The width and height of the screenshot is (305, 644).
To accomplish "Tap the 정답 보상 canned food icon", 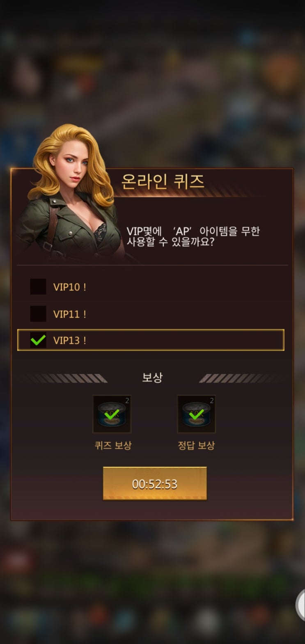I will pyautogui.click(x=196, y=414).
